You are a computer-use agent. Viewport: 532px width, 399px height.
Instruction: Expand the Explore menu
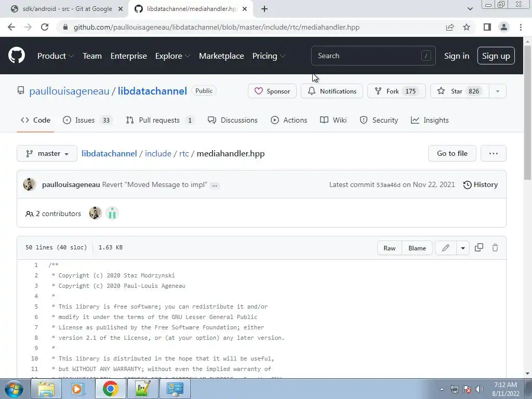coord(172,56)
